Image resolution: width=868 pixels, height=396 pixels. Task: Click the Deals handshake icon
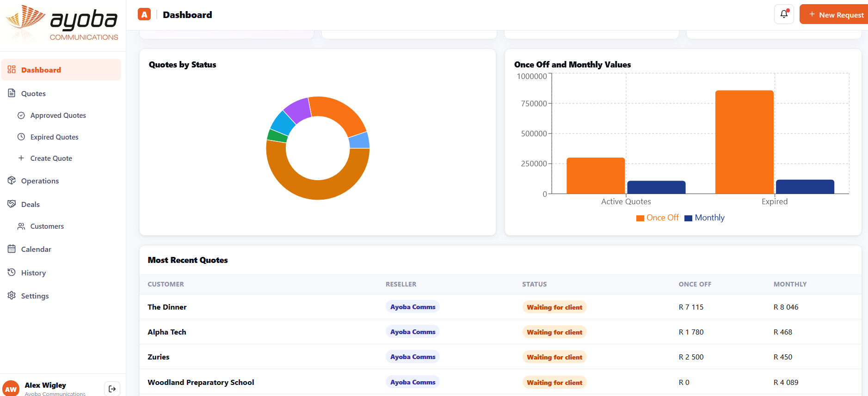click(12, 204)
